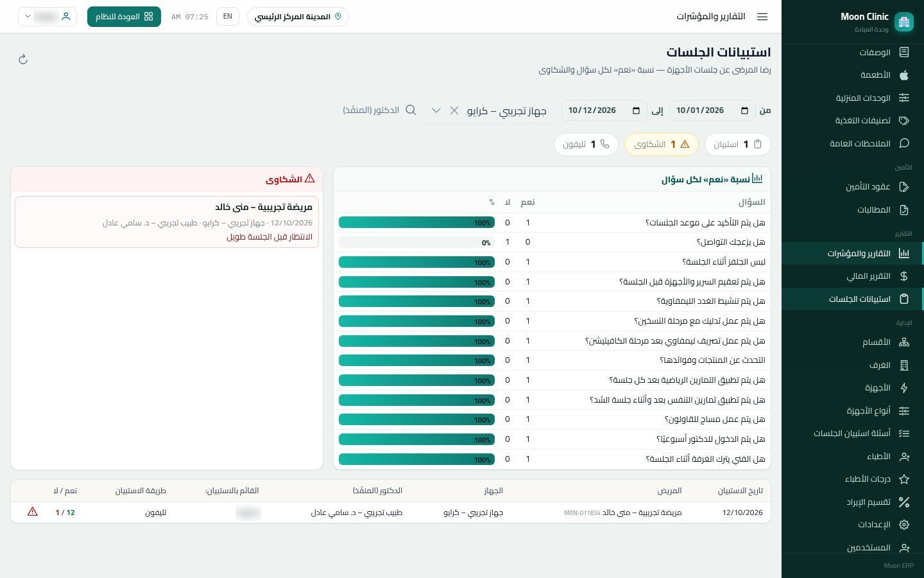Click the refresh icon under the top bar

click(23, 60)
